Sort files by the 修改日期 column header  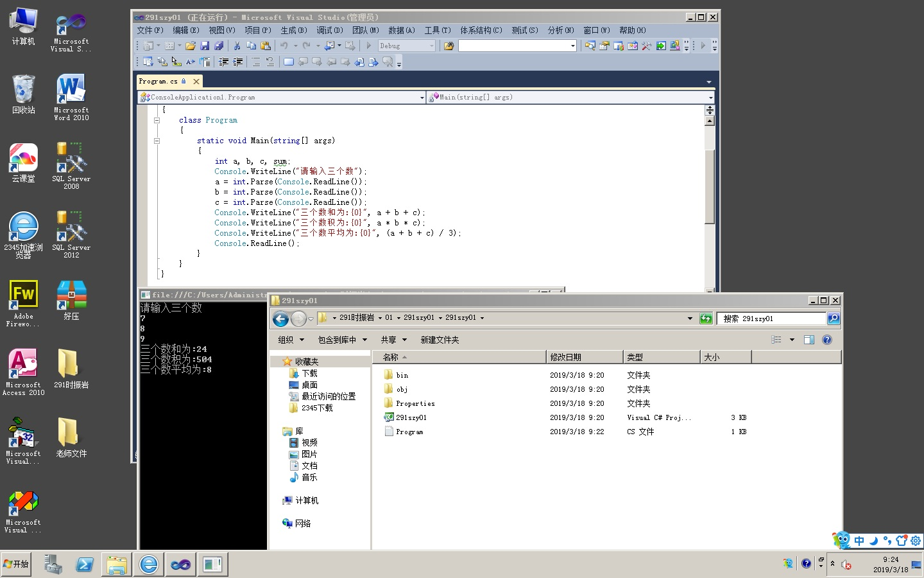[584, 357]
